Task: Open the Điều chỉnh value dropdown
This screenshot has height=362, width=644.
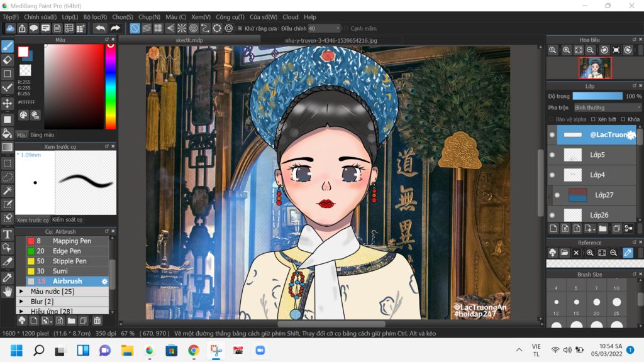Action: click(x=324, y=28)
